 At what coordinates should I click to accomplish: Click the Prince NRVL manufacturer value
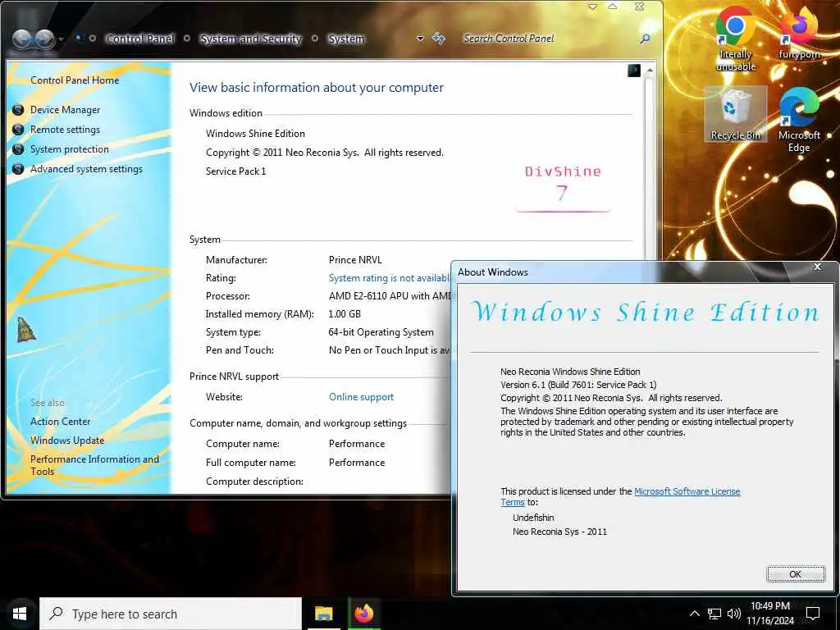(x=355, y=260)
